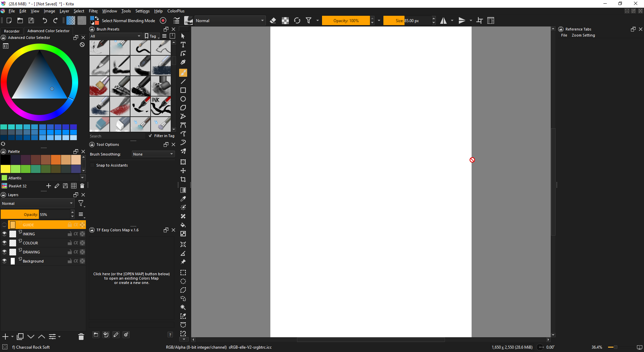Delete the selected layer with trash icon

coord(81,337)
